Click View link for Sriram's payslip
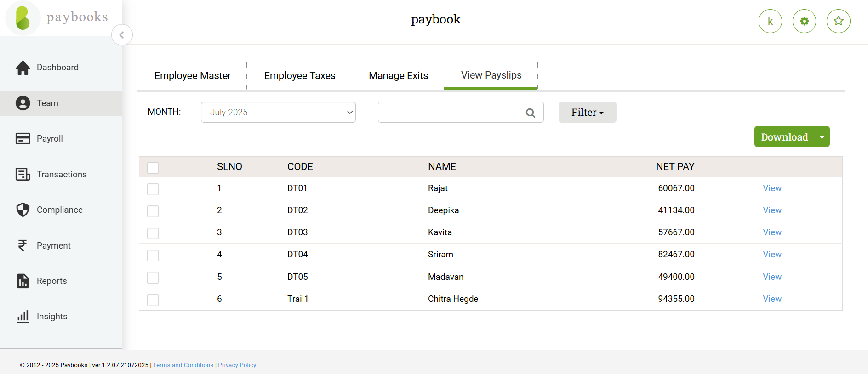 coord(772,254)
